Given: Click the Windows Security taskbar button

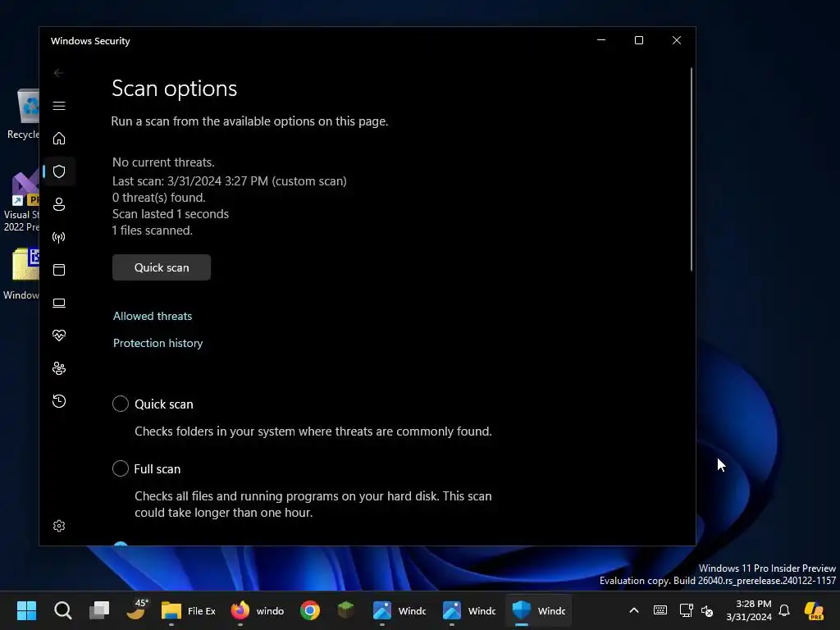Looking at the screenshot, I should (538, 610).
